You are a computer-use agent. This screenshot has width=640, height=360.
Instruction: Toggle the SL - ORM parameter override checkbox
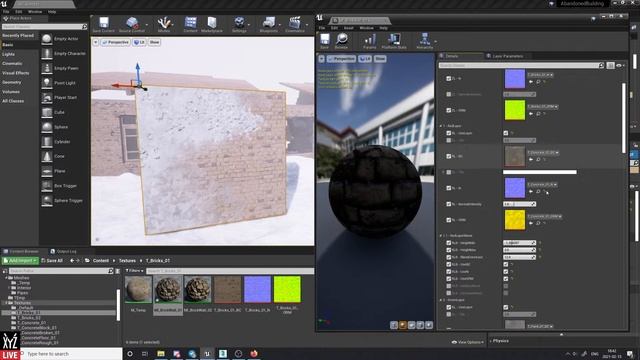pyautogui.click(x=449, y=220)
